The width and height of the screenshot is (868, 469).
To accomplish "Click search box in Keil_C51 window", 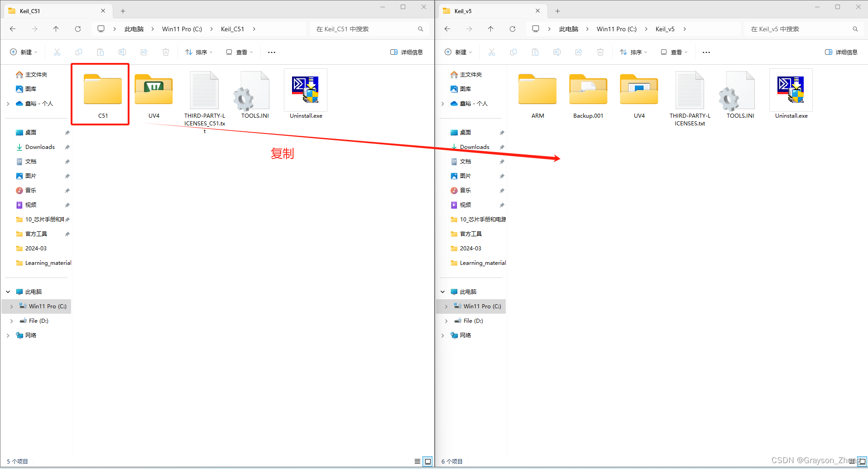I will [x=369, y=29].
